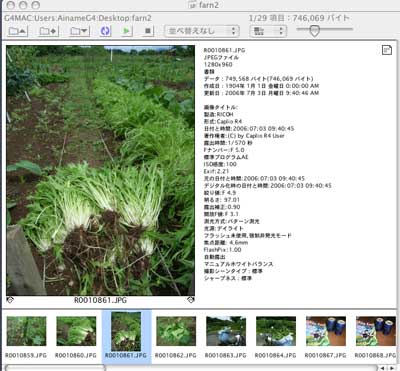Stop the slideshow with the square stop button
The height and width of the screenshot is (371, 400).
pyautogui.click(x=147, y=31)
